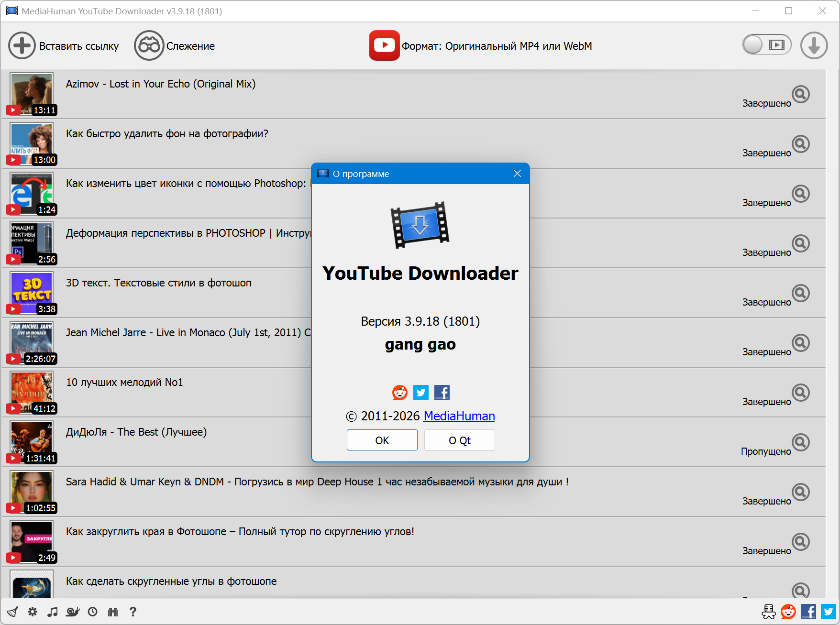Click thumbnail of the PHOTOSHOP perspective video

pos(32,243)
